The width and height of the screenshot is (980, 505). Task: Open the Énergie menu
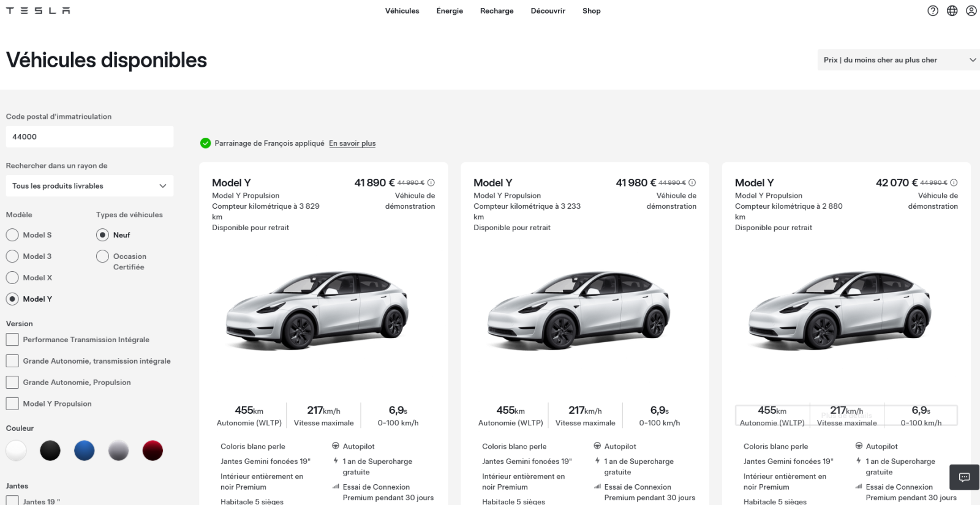tap(450, 11)
